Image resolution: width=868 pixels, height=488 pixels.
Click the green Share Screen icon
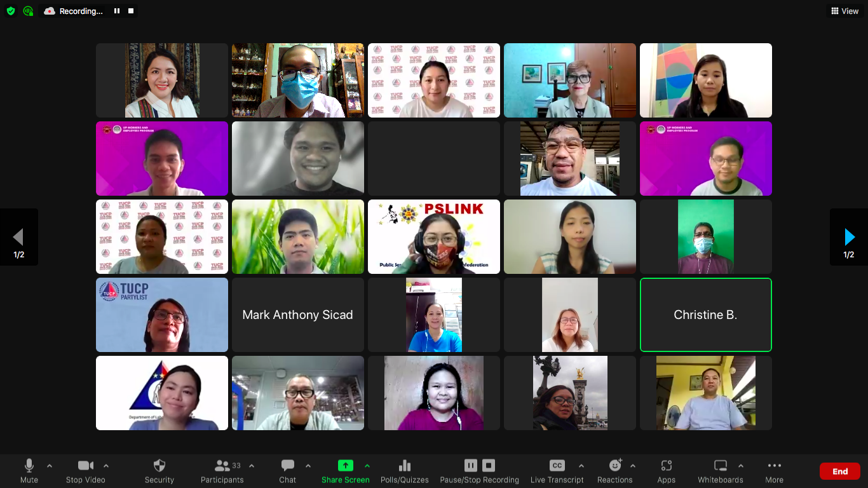pos(345,466)
